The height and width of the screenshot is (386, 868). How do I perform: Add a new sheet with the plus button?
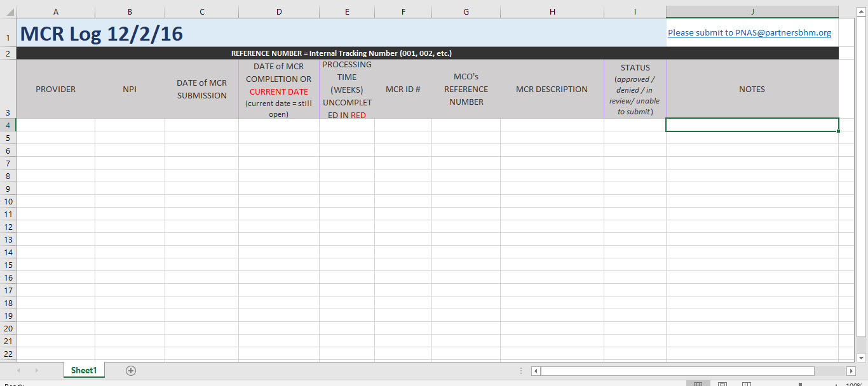(131, 371)
